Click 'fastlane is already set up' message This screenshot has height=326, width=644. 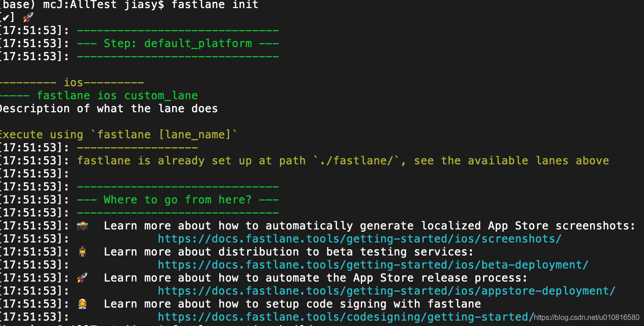(343, 161)
